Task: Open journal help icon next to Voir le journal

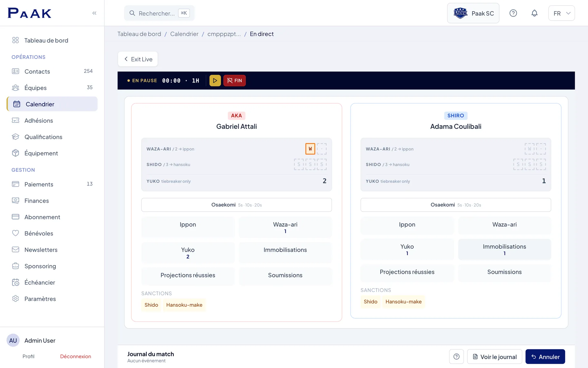Action: (456, 357)
